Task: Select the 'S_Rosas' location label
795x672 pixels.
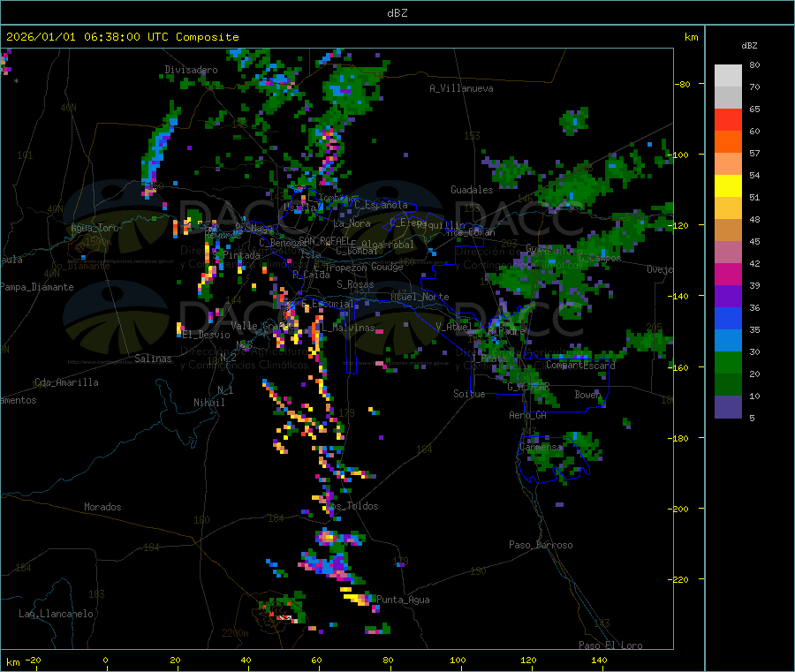Action: click(355, 284)
